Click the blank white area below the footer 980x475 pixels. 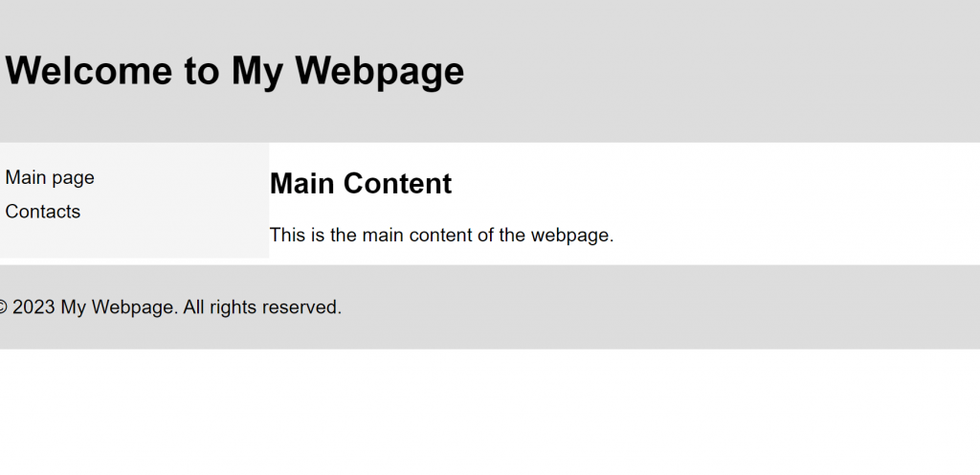coord(490,413)
